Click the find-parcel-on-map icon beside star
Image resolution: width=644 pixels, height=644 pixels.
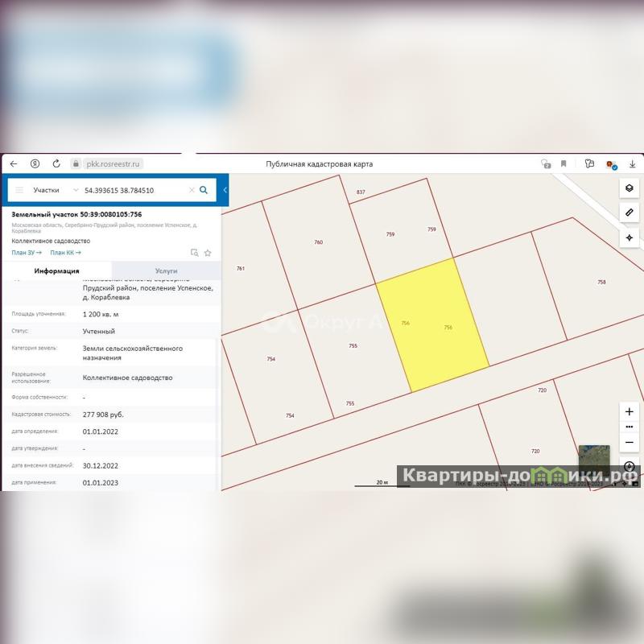(194, 253)
